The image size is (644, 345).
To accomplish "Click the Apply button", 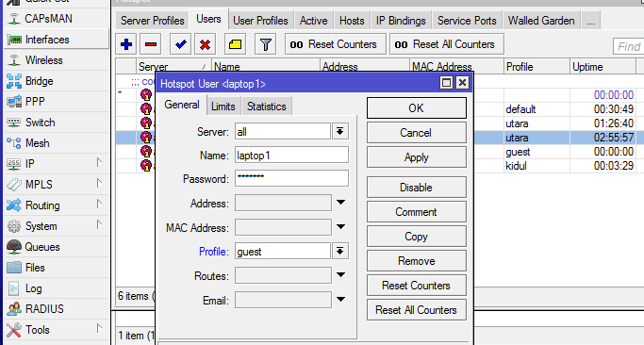I will (x=417, y=157).
